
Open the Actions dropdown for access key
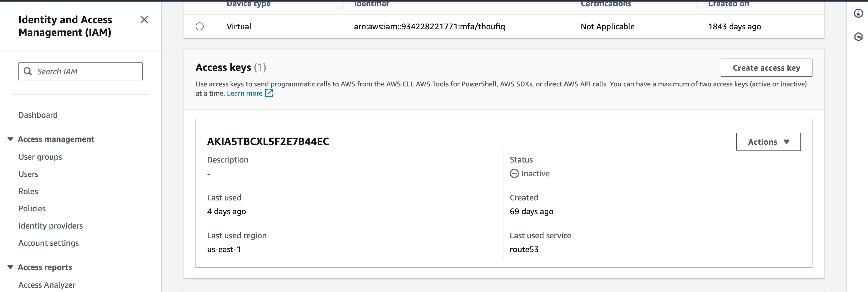[768, 142]
